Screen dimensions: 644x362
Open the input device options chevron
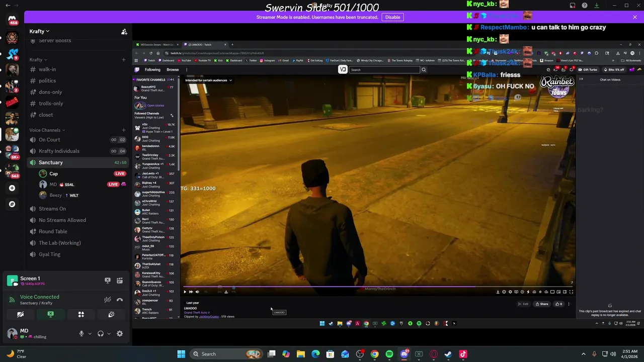90,333
